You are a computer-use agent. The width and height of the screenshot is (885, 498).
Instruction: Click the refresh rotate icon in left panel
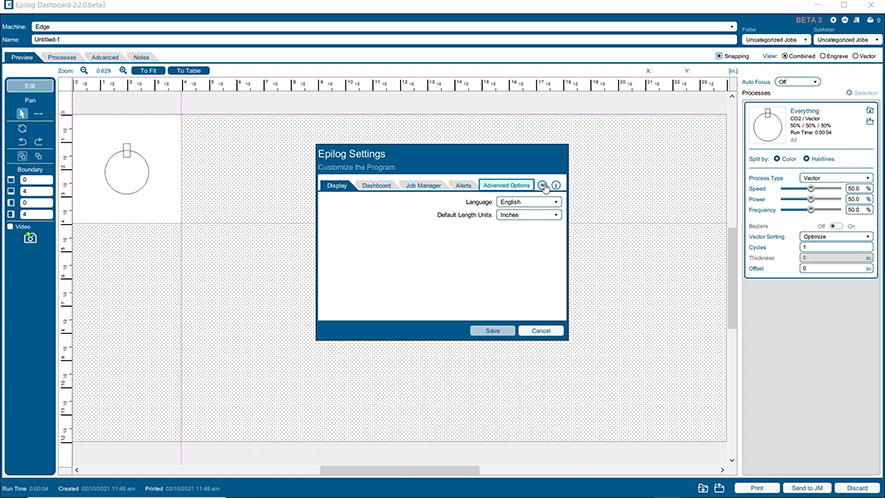22,128
